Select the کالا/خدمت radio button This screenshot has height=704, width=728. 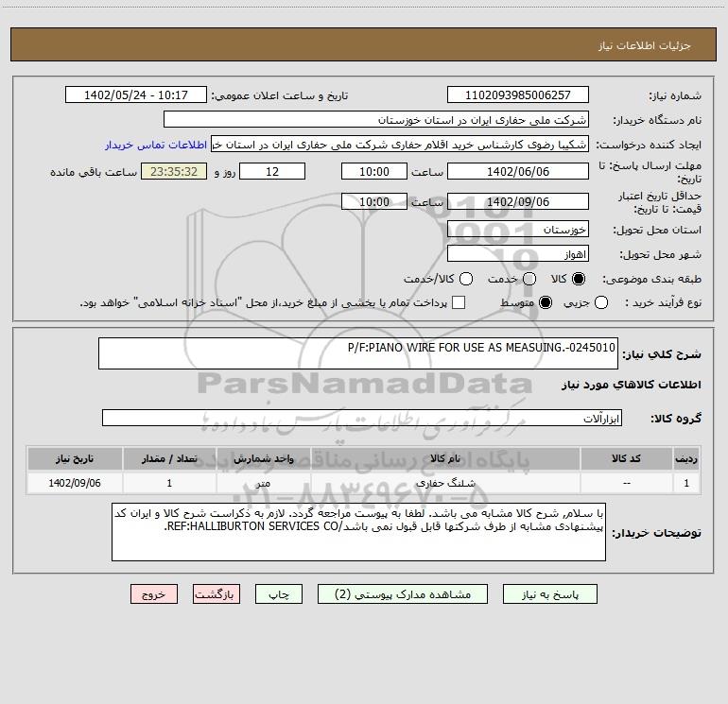point(466,279)
